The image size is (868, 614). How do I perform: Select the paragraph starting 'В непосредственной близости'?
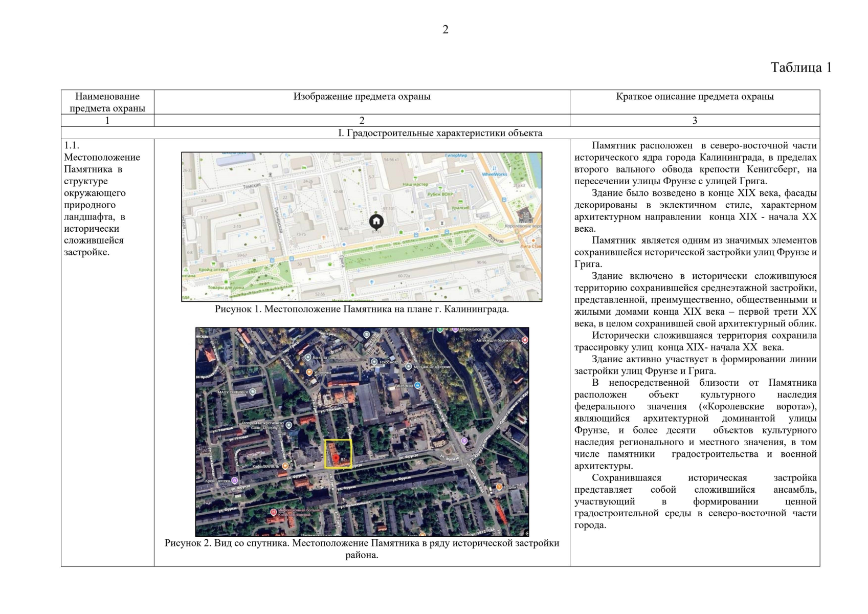(x=696, y=424)
